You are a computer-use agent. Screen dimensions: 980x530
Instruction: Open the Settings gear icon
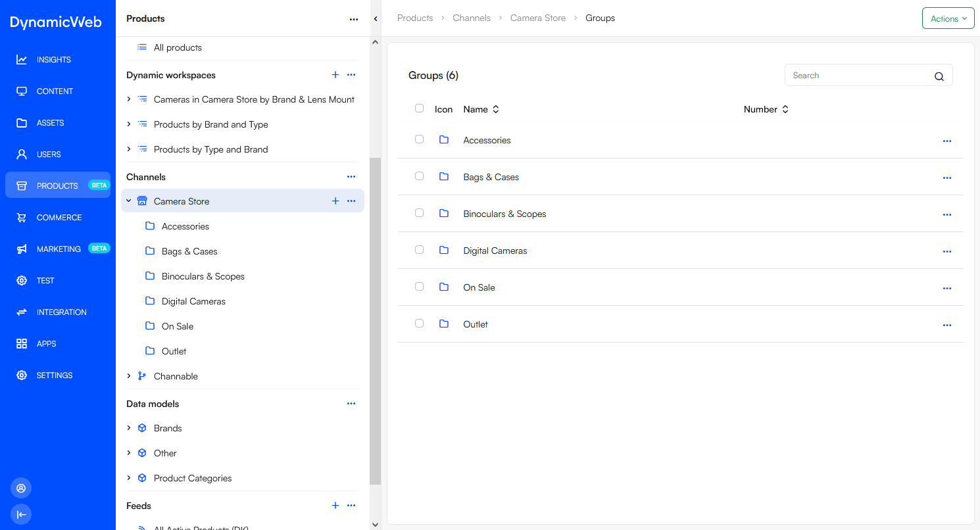22,375
